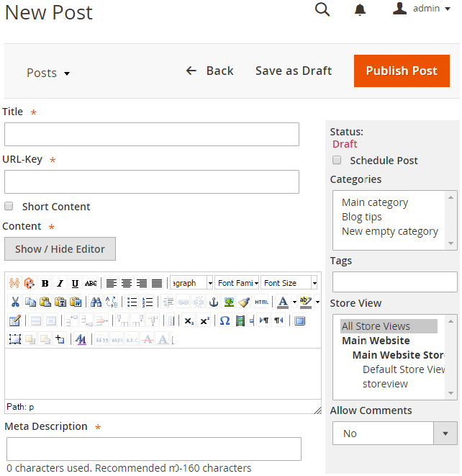
Task: Click the Cut scissors icon
Action: pyautogui.click(x=15, y=302)
